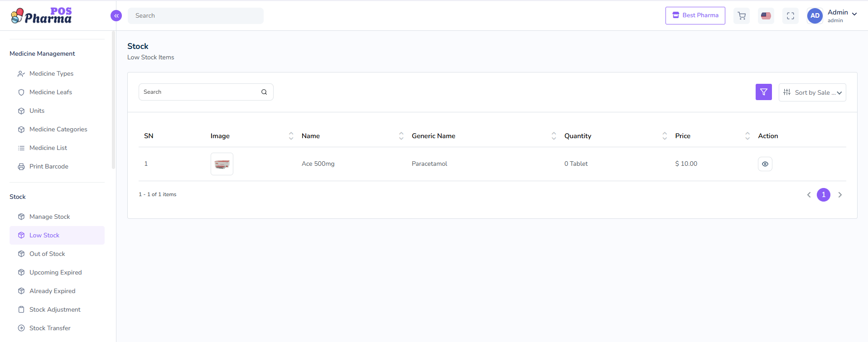
Task: Click the purple filter icon button
Action: [763, 92]
